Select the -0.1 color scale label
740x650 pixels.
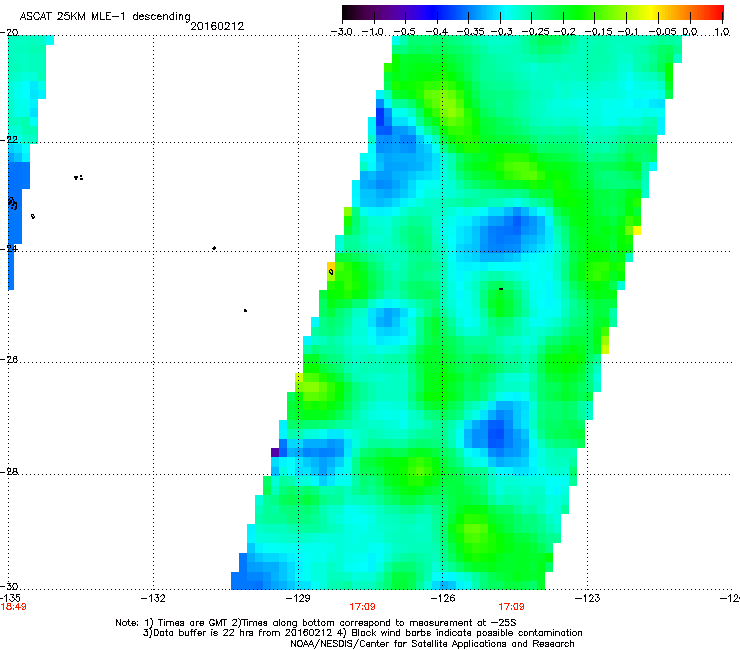tap(628, 32)
